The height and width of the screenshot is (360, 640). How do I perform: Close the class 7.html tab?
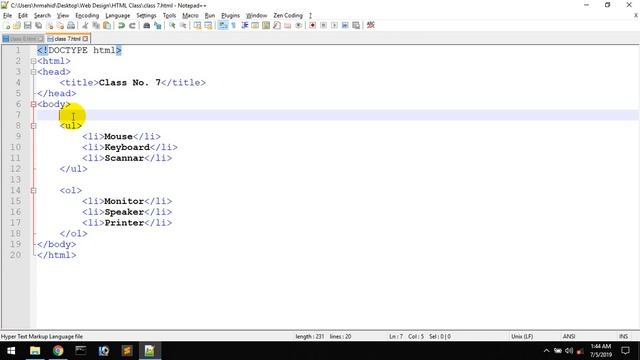pyautogui.click(x=85, y=39)
